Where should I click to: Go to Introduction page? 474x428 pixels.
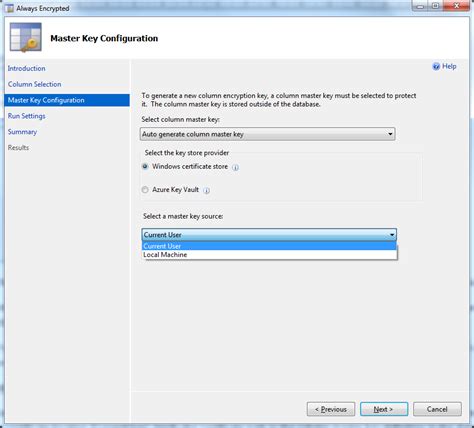coord(27,68)
